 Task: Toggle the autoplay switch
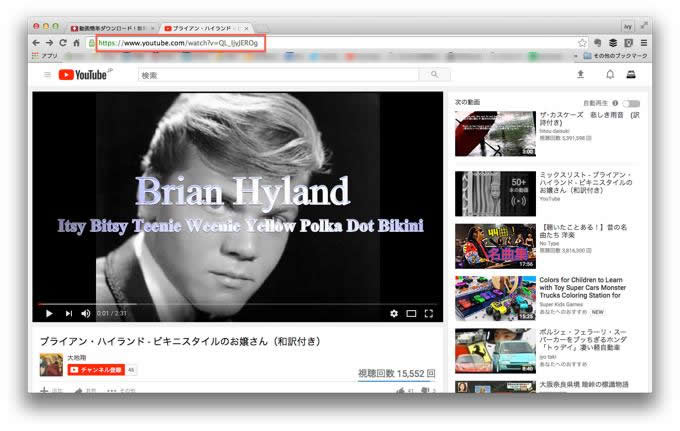(x=631, y=102)
